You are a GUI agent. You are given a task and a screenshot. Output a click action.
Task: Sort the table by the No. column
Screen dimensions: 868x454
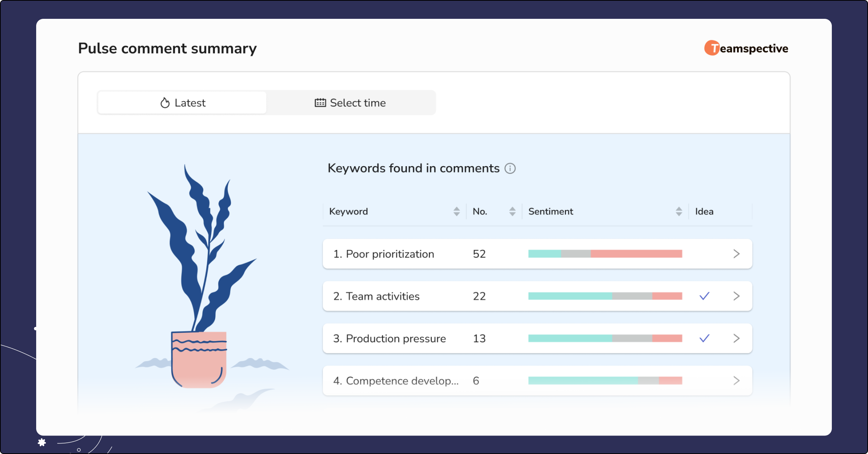pos(512,211)
